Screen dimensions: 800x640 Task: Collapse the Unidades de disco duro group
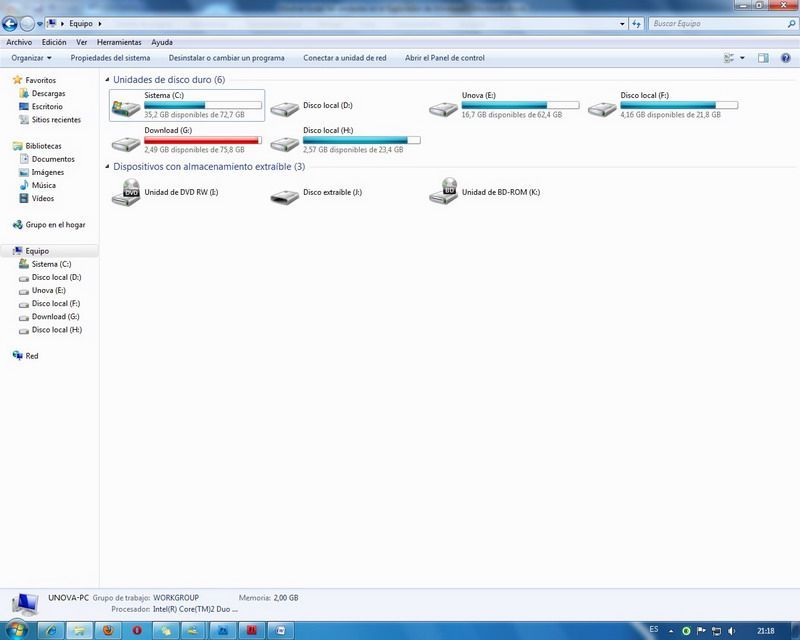pos(107,79)
